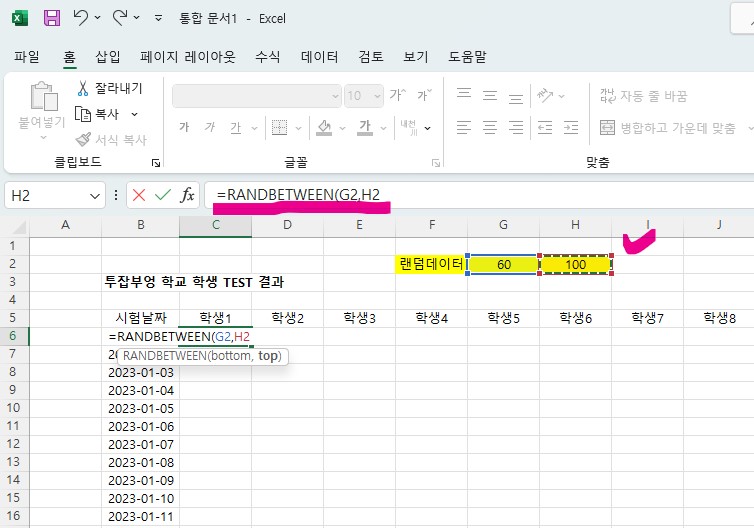Open the 글꼴 dialog launcher
Image resolution: width=754 pixels, height=528 pixels.
pyautogui.click(x=436, y=163)
